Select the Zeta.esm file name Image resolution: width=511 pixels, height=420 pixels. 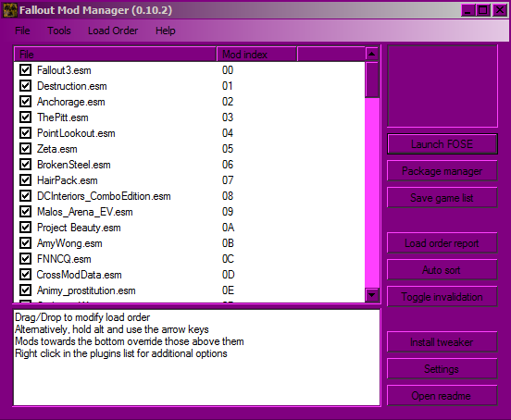57,149
